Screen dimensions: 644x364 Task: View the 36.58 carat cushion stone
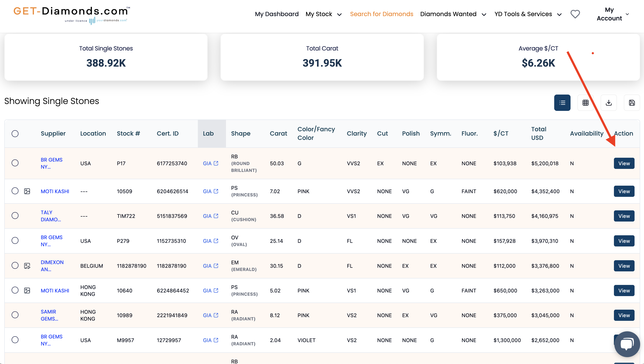tap(624, 216)
